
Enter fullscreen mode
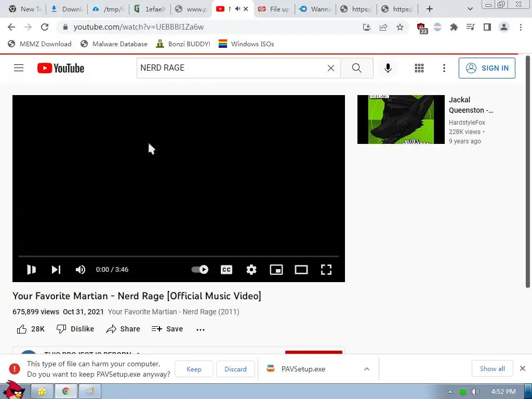coord(326,270)
